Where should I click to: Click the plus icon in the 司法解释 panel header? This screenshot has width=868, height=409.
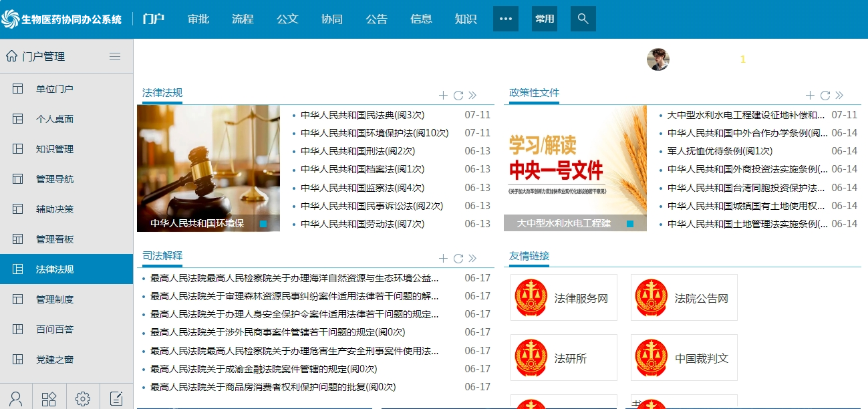(x=443, y=259)
